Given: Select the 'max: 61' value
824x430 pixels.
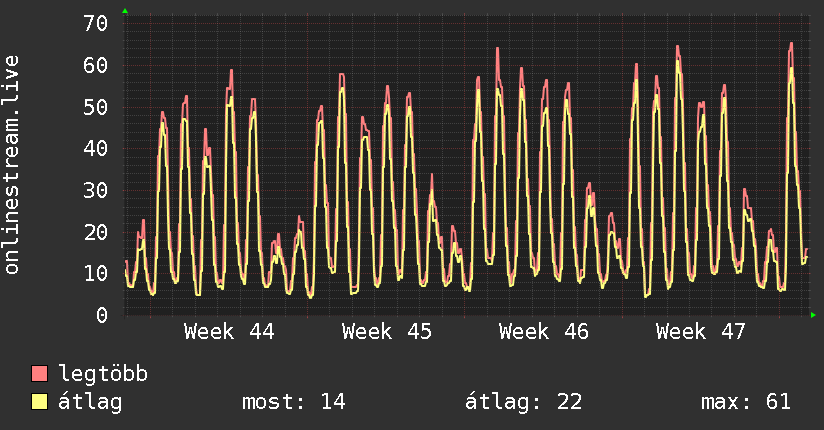Looking at the screenshot, I should pos(746,402).
